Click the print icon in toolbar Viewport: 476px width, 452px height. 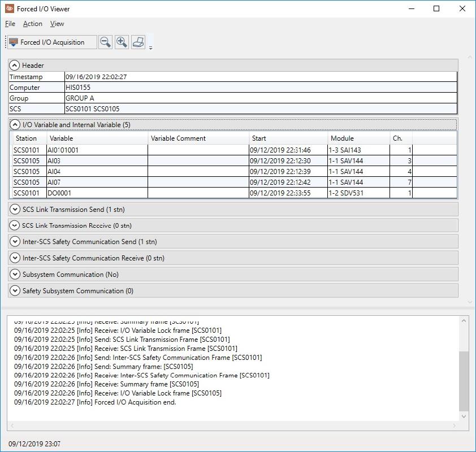[139, 42]
